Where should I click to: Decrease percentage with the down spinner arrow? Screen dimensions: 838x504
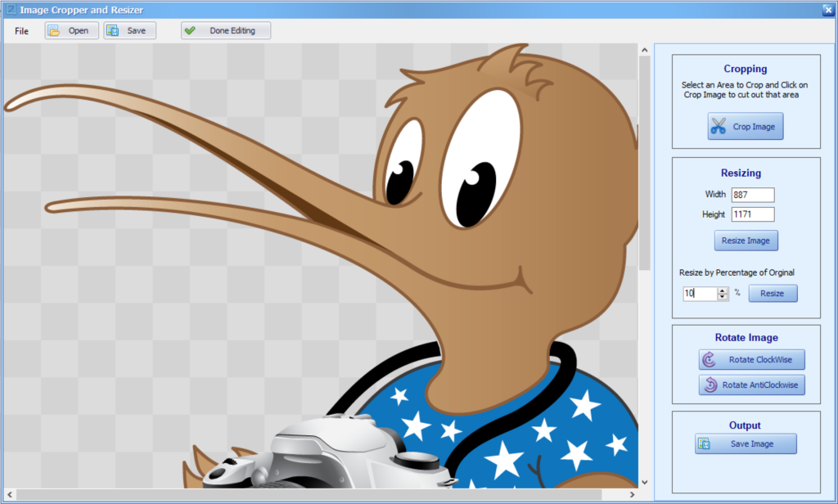pos(723,297)
